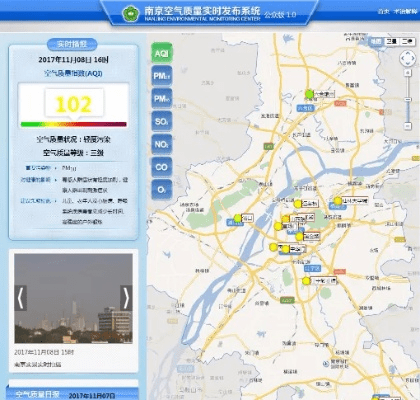This screenshot has height=400, width=420.
Task: Click the yellow-green 浦口 station marker
Action: tap(237, 218)
